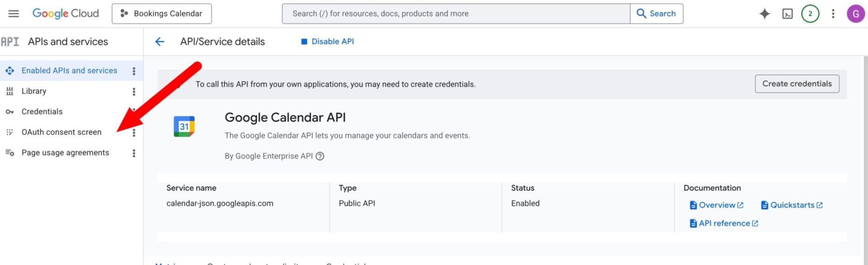Open the API reference documentation link
Viewport: 868px width, 265px height.
(724, 223)
